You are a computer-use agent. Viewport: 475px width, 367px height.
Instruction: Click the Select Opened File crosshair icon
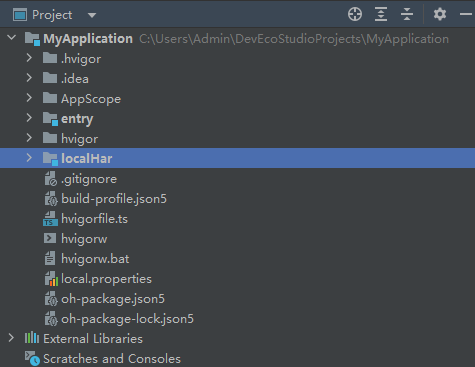[x=355, y=14]
